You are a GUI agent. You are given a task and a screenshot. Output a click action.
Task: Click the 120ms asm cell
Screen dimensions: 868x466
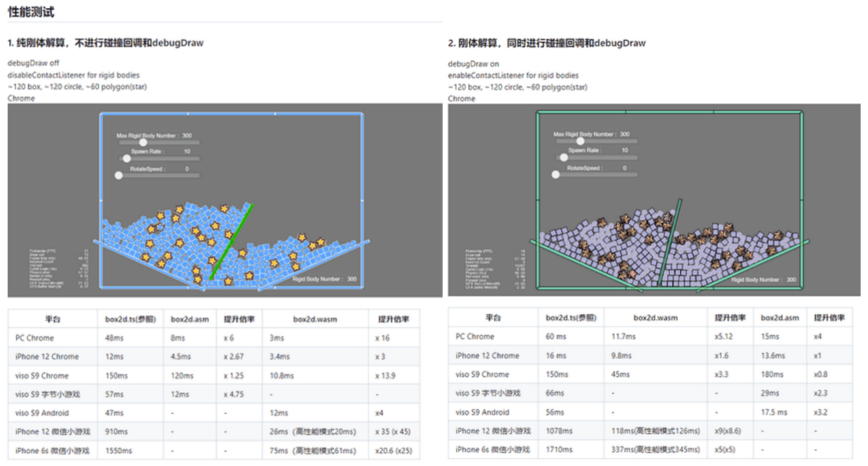click(190, 375)
